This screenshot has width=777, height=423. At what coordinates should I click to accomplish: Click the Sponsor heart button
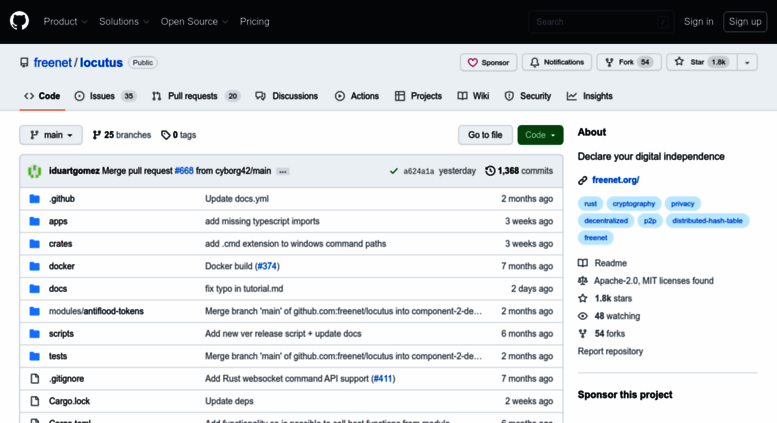[x=488, y=62]
